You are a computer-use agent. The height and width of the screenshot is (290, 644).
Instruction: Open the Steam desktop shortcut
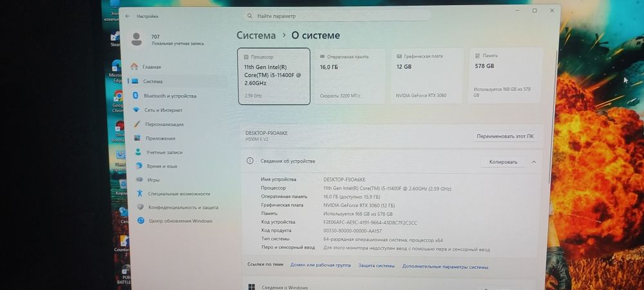point(115,39)
